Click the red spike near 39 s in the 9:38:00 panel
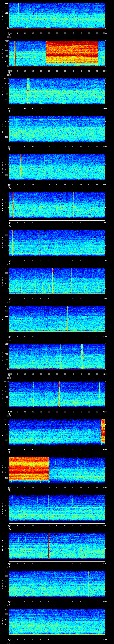The image size is (114, 644). 71,280
